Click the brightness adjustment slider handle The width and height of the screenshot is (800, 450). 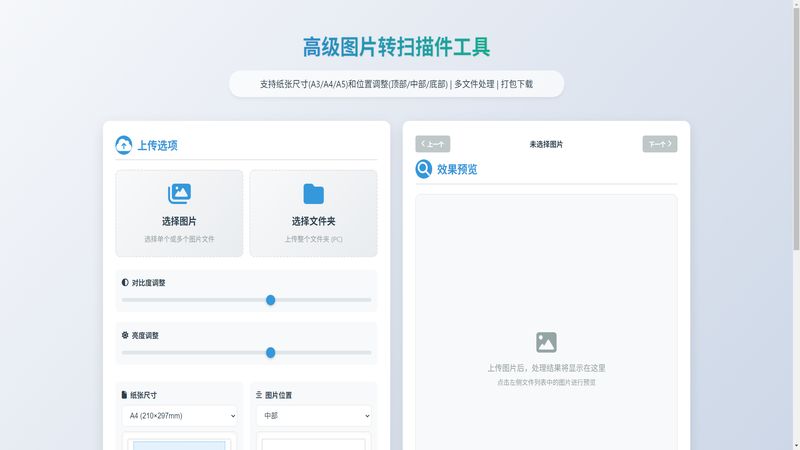pos(270,352)
